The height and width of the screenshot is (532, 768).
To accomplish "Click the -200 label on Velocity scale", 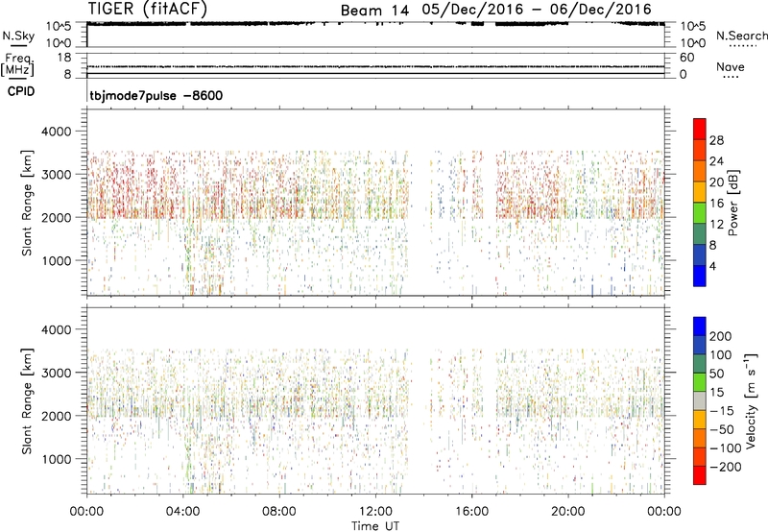I will click(726, 467).
